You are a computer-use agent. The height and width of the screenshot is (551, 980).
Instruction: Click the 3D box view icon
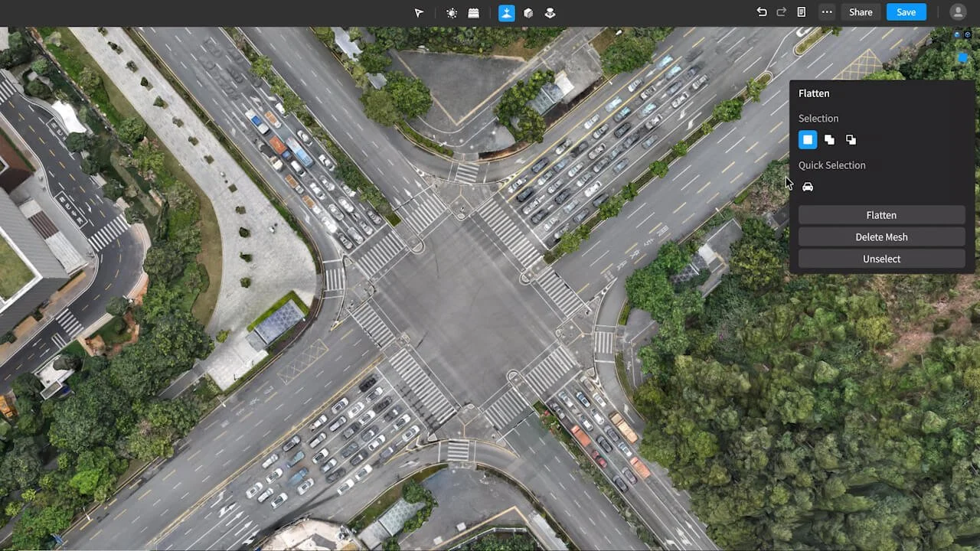(x=968, y=35)
